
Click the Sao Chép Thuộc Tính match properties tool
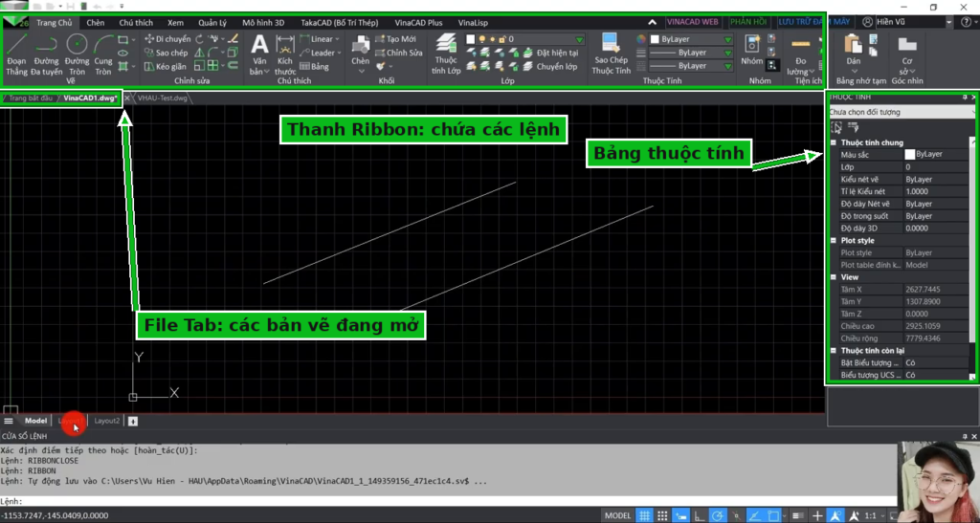pyautogui.click(x=612, y=54)
